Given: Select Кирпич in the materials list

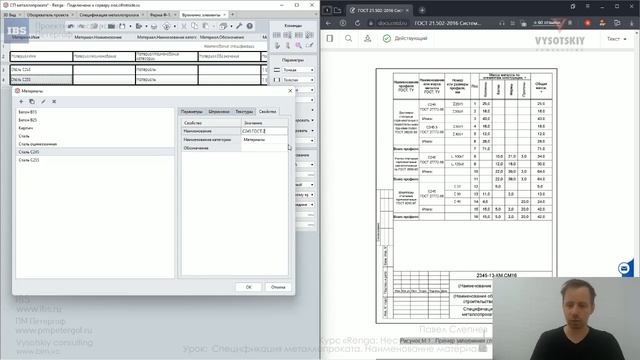Looking at the screenshot, I should pos(95,128).
